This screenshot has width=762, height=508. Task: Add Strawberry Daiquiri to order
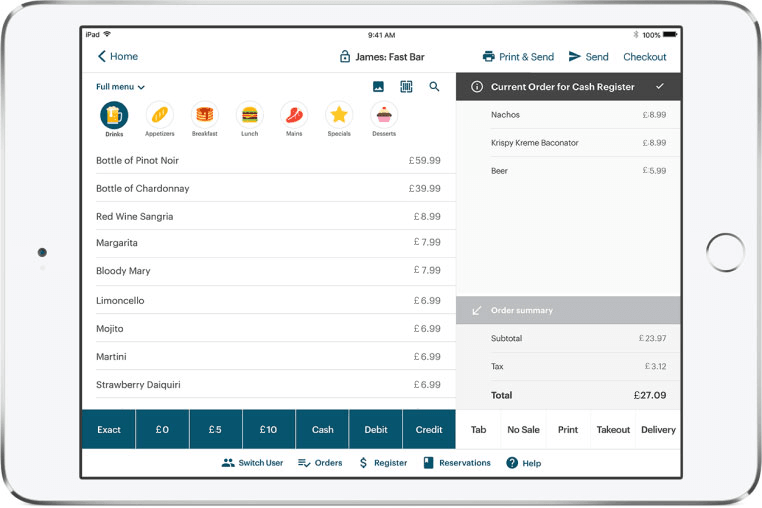point(268,385)
